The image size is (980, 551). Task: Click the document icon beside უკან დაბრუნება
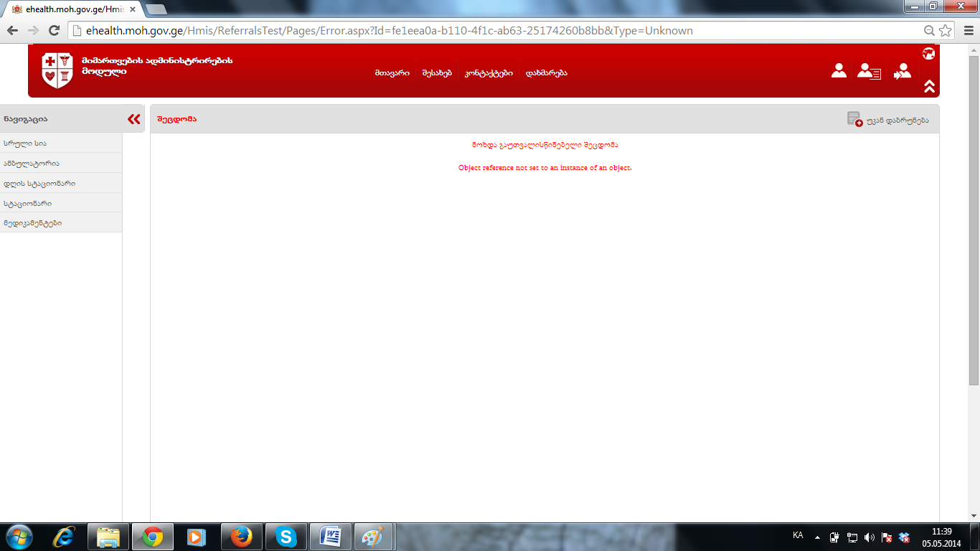(854, 119)
